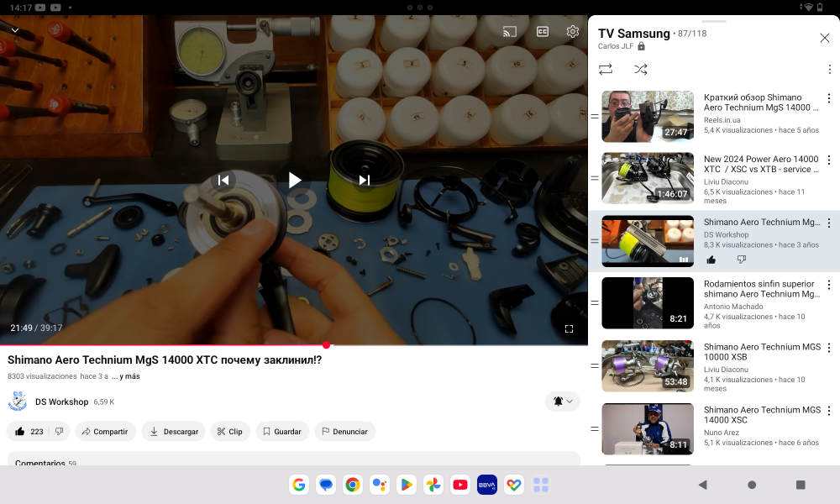
Task: Play the New 2024 Power Aero 14000 thumbnail
Action: click(x=648, y=178)
